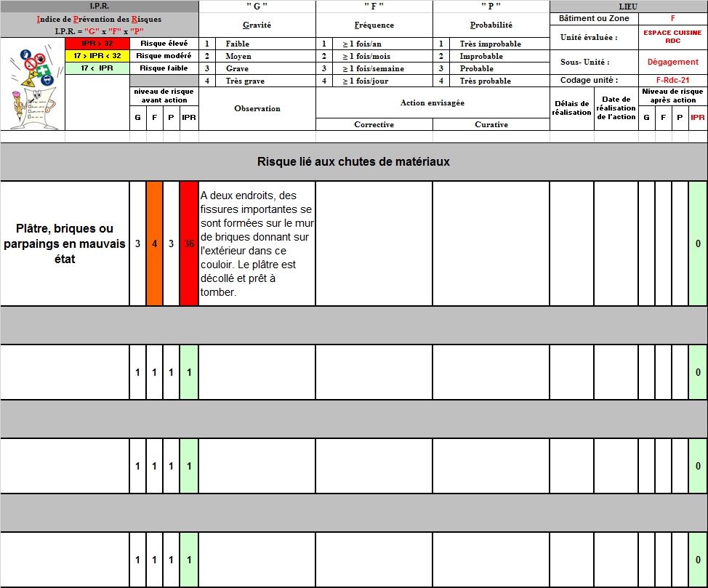The width and height of the screenshot is (708, 588).
Task: Click the "Corrective" sub-header
Action: coord(374,124)
